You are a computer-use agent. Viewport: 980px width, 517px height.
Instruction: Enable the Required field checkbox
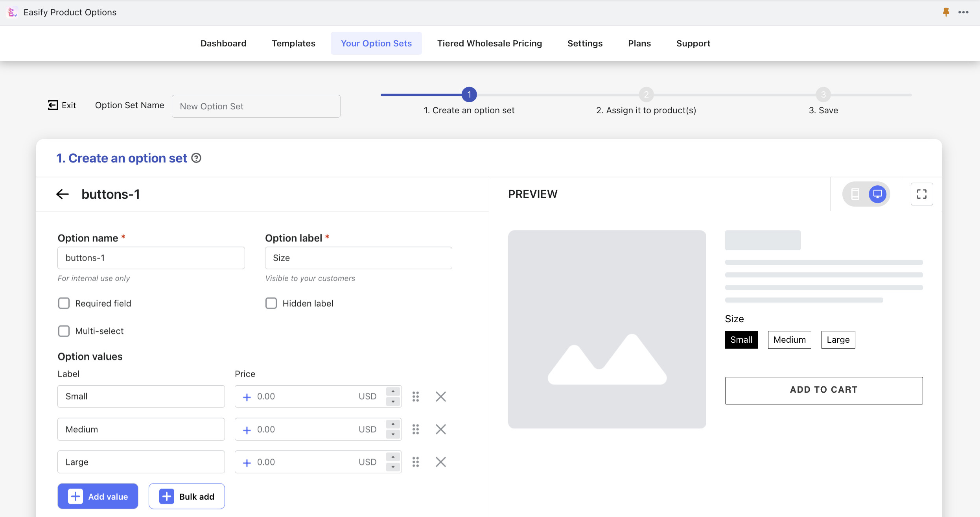pyautogui.click(x=64, y=303)
